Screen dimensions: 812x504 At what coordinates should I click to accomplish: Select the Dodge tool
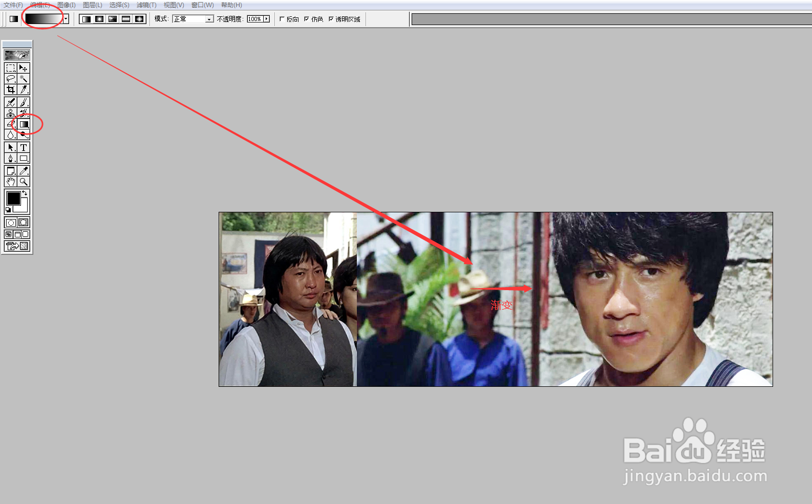point(24,135)
